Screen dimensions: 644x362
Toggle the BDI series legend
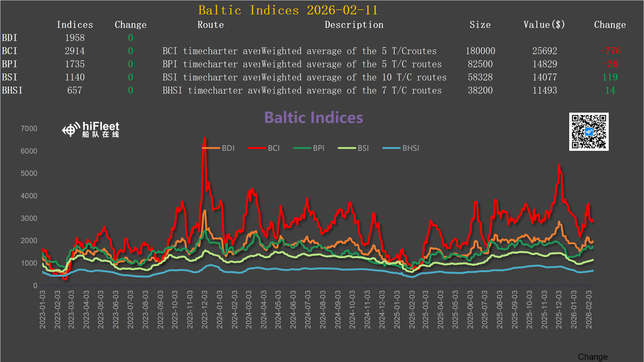(228, 148)
